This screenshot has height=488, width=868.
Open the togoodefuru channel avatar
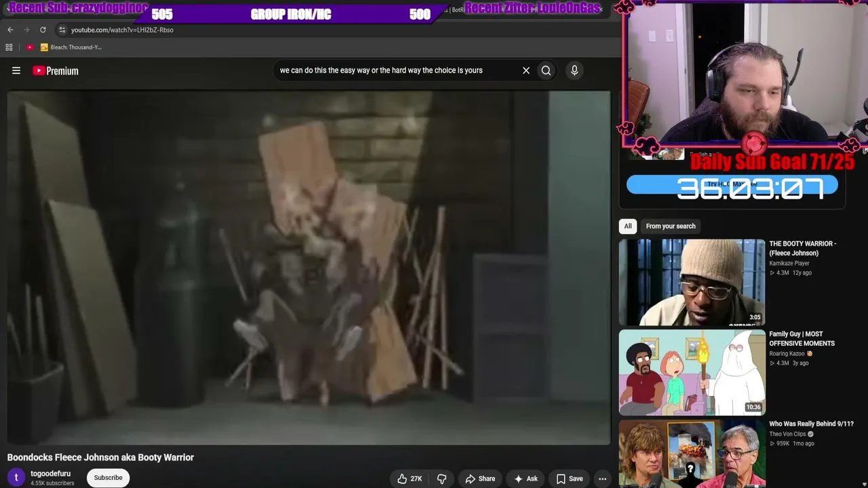coord(16,478)
